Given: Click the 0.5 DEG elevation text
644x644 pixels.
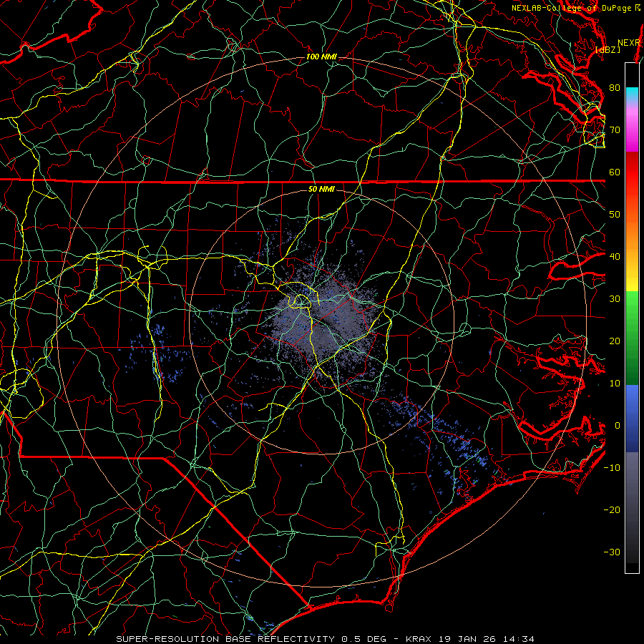Looking at the screenshot, I should (x=363, y=639).
